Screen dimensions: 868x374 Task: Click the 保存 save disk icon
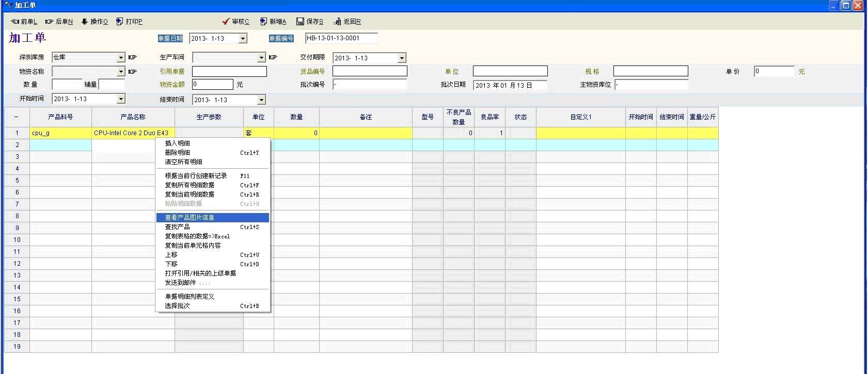click(300, 22)
